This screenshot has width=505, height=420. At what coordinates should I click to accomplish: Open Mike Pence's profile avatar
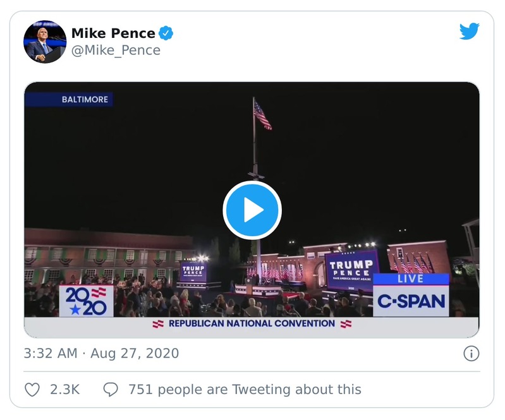pyautogui.click(x=45, y=42)
